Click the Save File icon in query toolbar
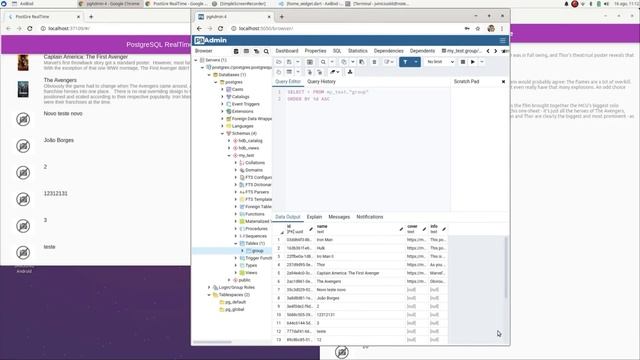 [x=289, y=62]
